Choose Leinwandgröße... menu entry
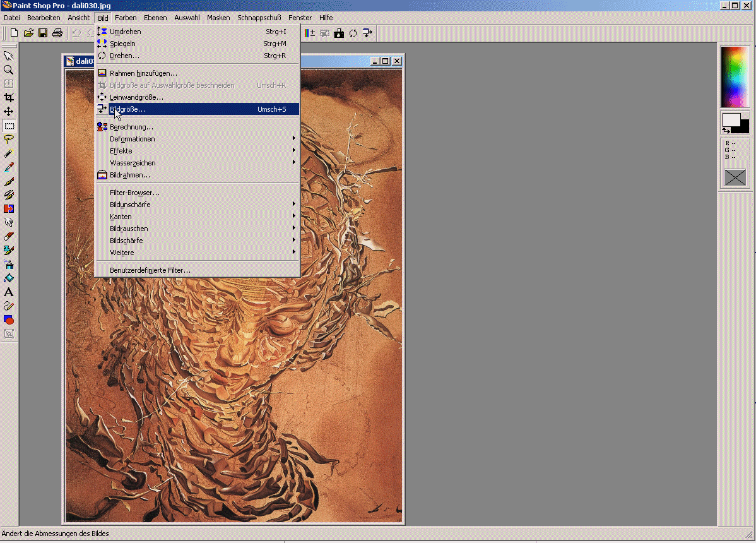Viewport: 756px width, 543px height. click(198, 97)
